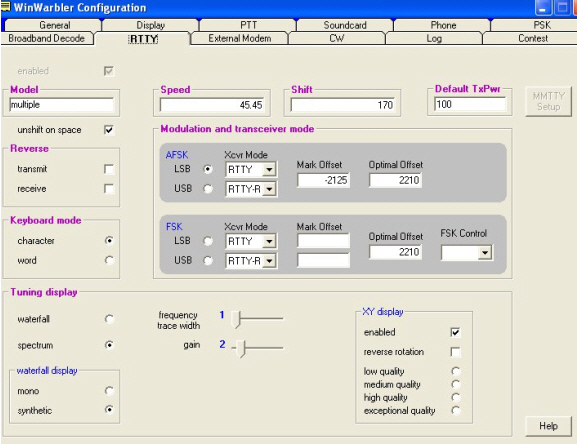Image resolution: width=578 pixels, height=445 pixels.
Task: Click FSK LSB Mark Offset field
Action: (323, 241)
